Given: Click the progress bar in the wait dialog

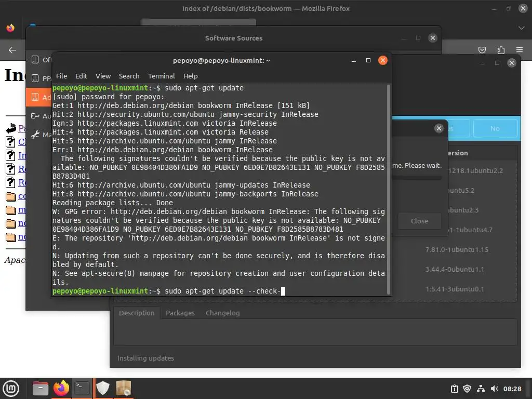Looking at the screenshot, I should tap(417, 178).
